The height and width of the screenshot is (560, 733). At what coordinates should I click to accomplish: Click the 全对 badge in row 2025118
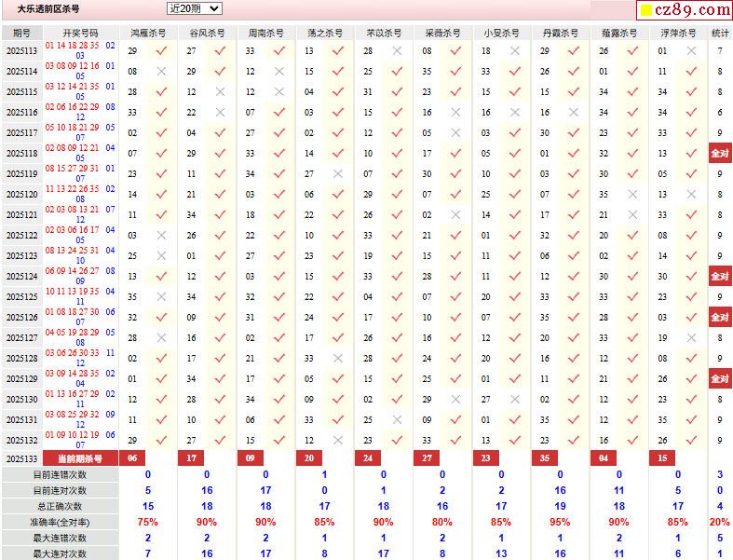pyautogui.click(x=720, y=154)
